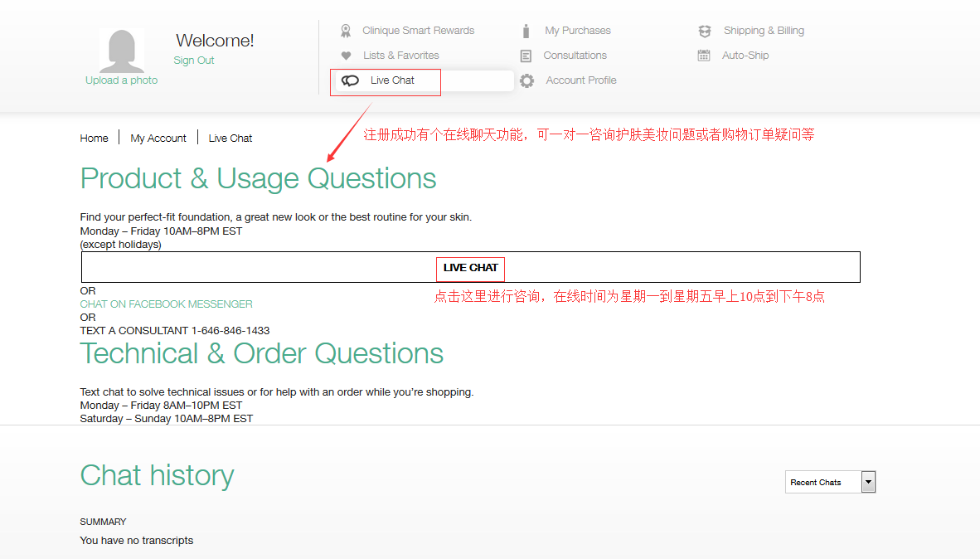Click the Live Chat speech bubble icon
Screen dimensions: 980x559
coord(351,80)
